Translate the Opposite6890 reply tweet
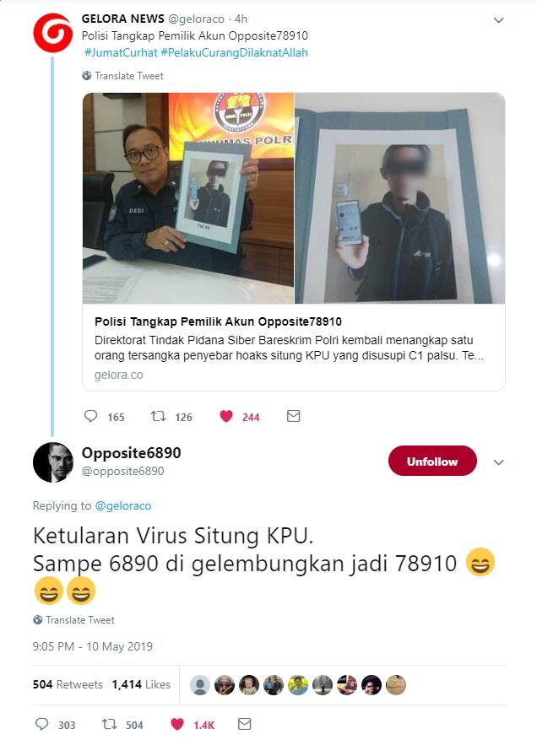The image size is (537, 756). pos(73,620)
